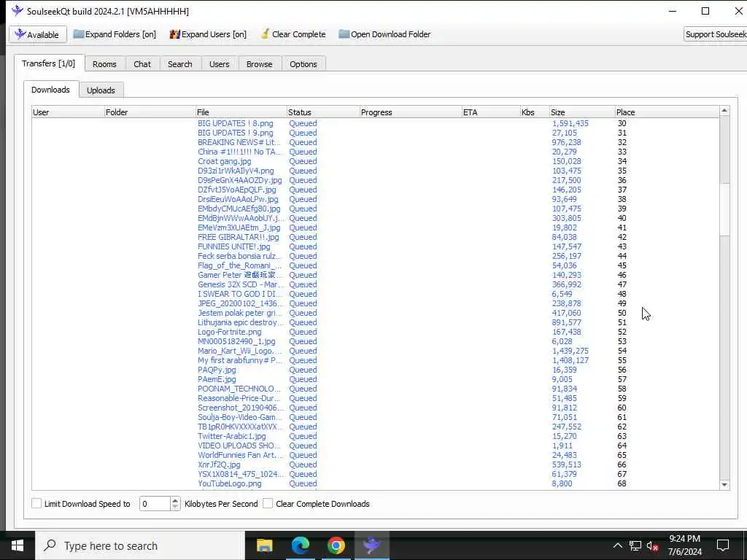The width and height of the screenshot is (747, 560).
Task: Sort by the Place column header
Action: pyautogui.click(x=667, y=112)
